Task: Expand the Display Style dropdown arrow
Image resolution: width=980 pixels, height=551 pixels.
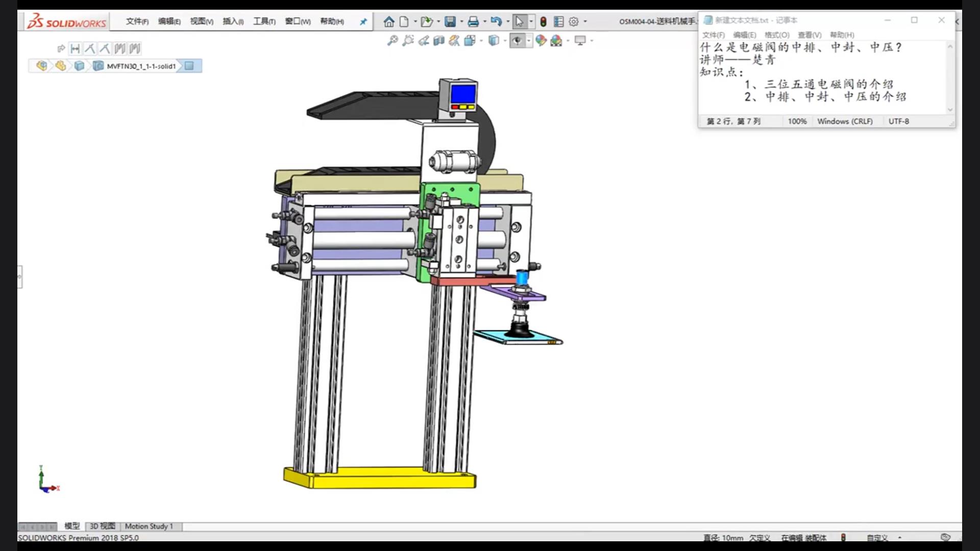Action: tap(505, 40)
